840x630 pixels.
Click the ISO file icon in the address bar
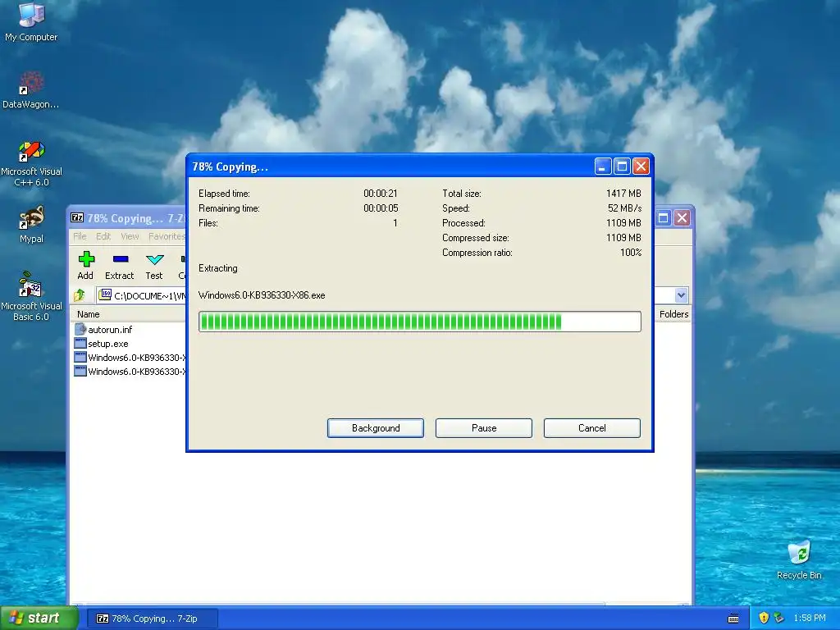(106, 294)
